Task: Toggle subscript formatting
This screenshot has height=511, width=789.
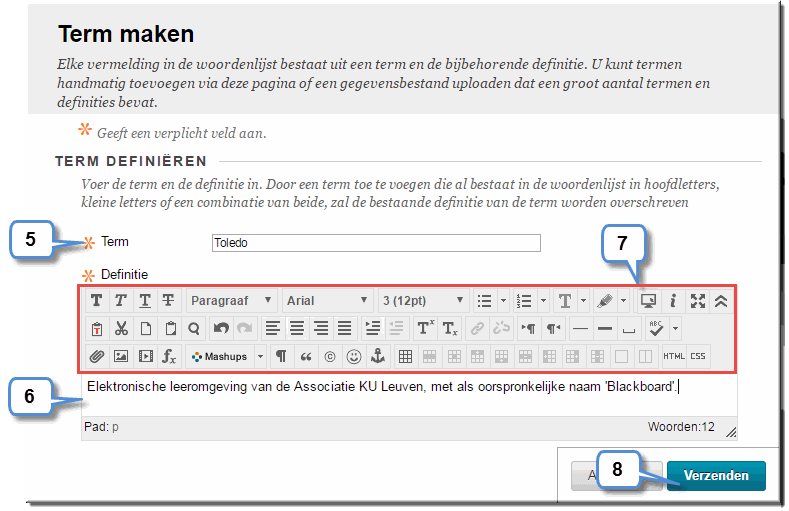Action: (x=450, y=329)
